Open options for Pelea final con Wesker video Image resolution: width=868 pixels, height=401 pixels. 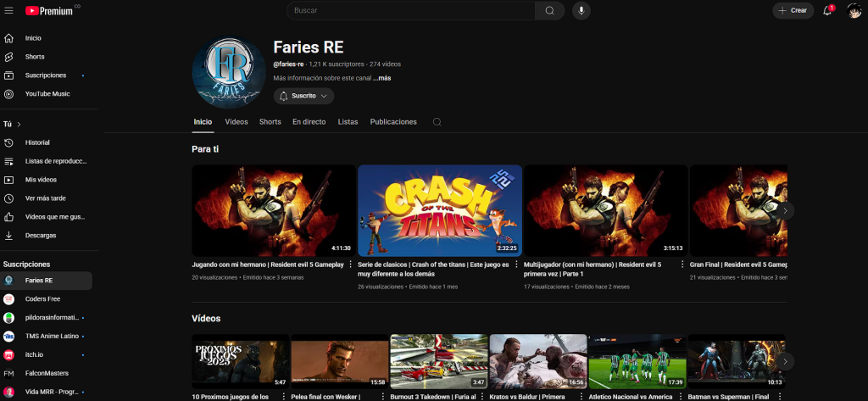[382, 397]
